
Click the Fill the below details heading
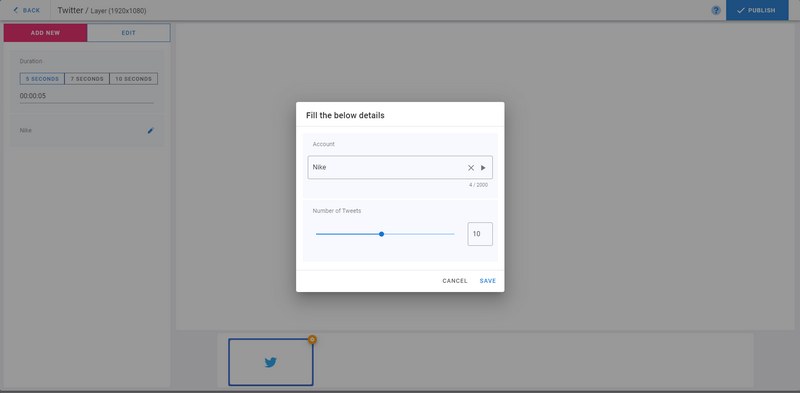click(x=345, y=115)
